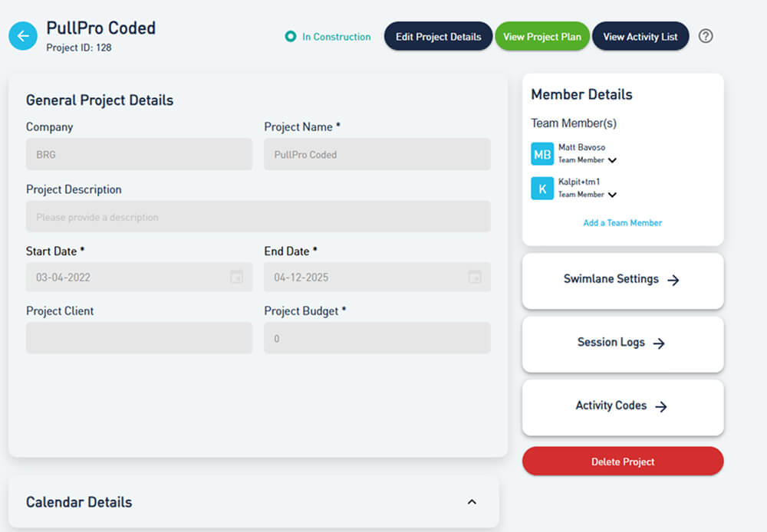767x532 pixels.
Task: Open Kalpit+tm1's Team Member role dropdown
Action: (x=612, y=195)
